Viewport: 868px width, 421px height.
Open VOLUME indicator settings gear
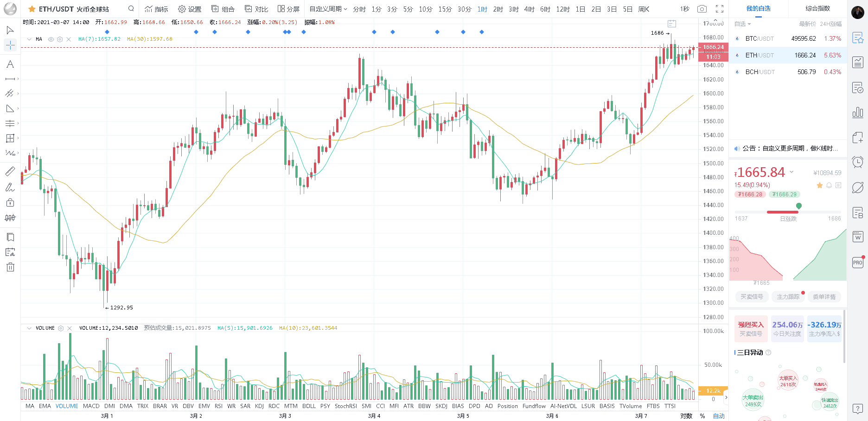click(61, 328)
